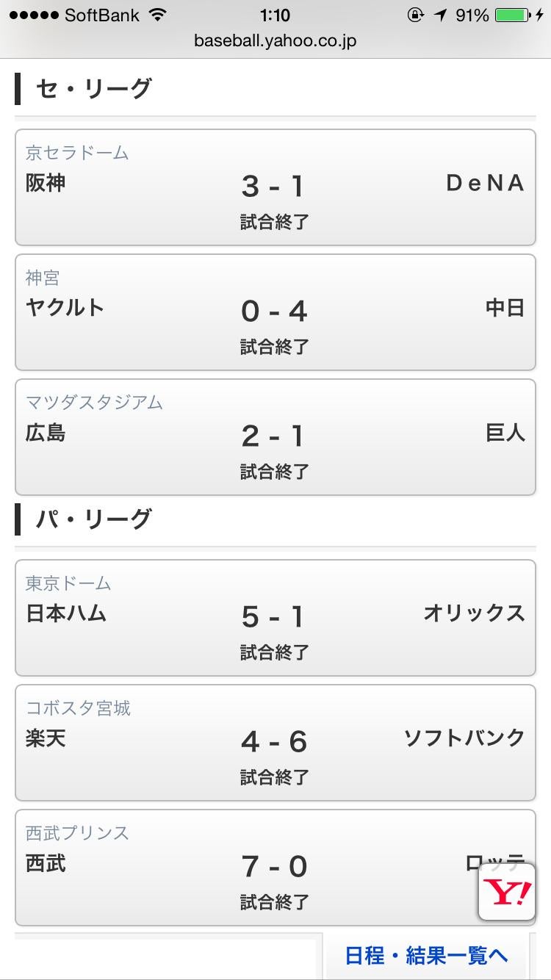Tap the Yahoo! Y! floating icon
Screen dimensions: 551x980
coord(507,892)
